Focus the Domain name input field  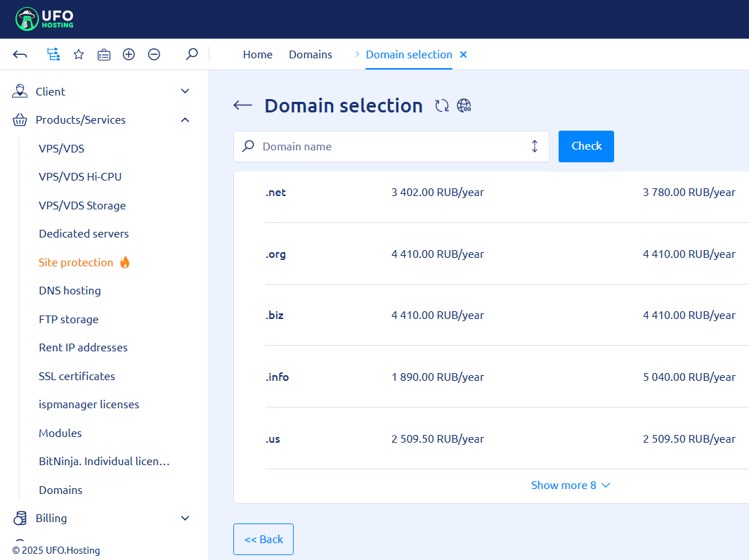[390, 146]
